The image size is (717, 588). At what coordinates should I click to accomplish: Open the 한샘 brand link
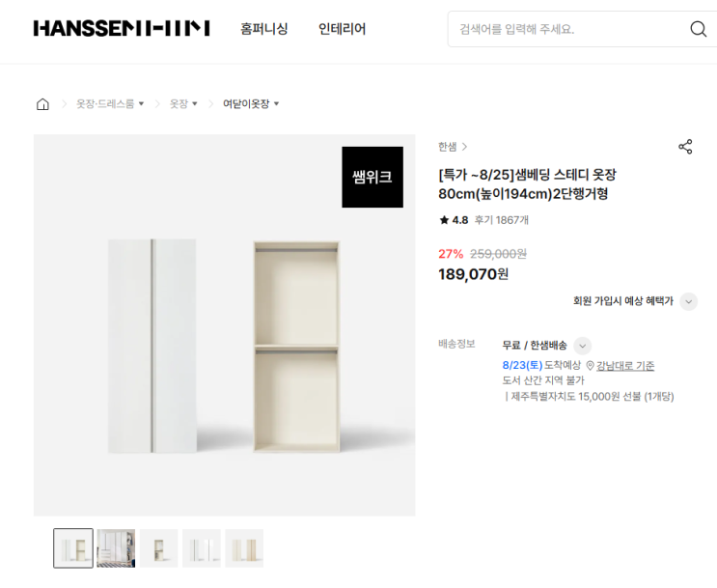(x=453, y=147)
